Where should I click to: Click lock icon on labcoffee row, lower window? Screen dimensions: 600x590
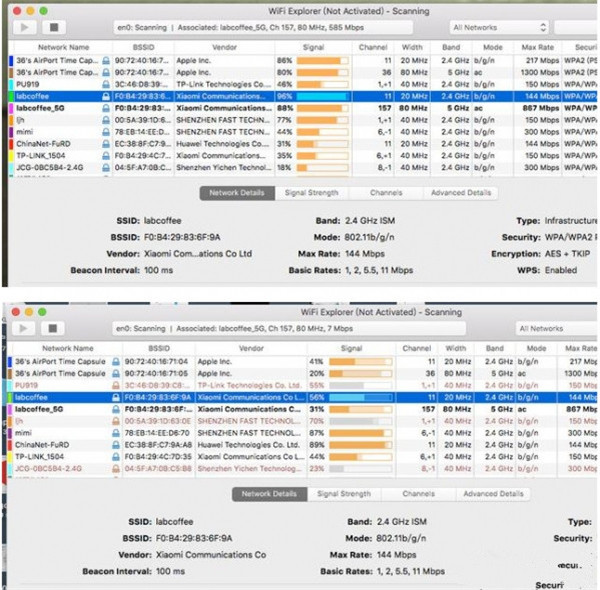116,398
